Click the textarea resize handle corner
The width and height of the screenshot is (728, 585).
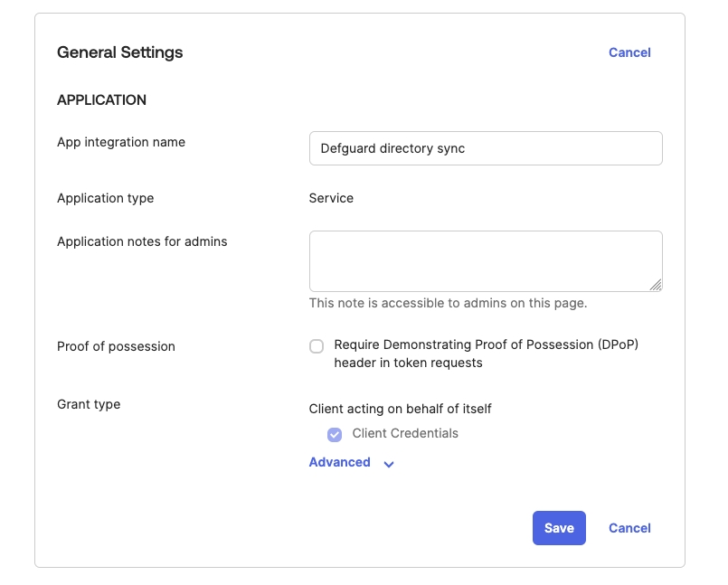[656, 285]
